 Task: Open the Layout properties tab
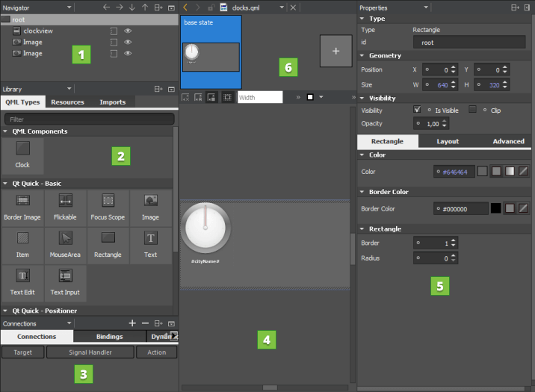click(x=448, y=141)
